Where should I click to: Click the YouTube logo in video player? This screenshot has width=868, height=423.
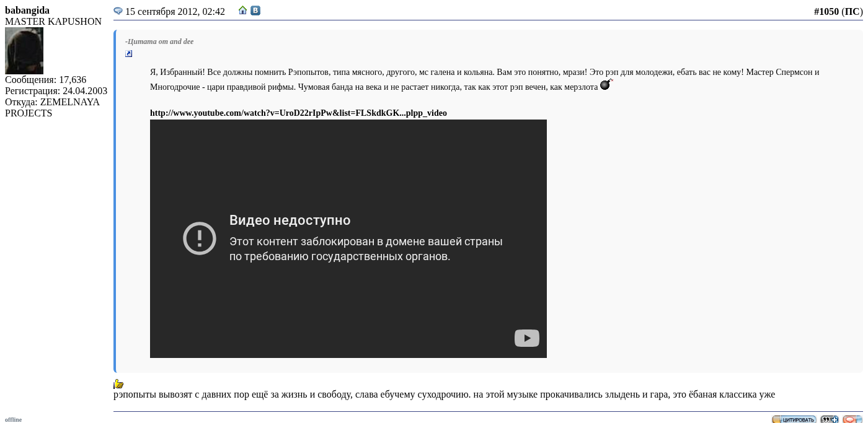526,338
